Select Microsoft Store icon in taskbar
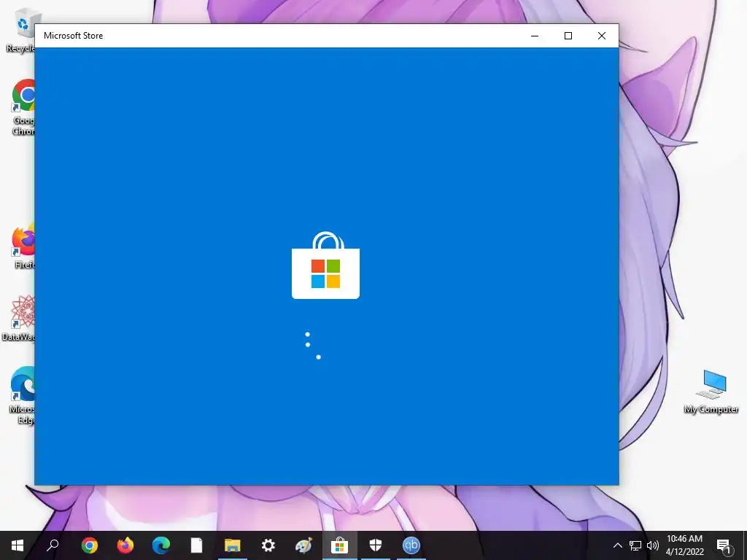 (340, 545)
